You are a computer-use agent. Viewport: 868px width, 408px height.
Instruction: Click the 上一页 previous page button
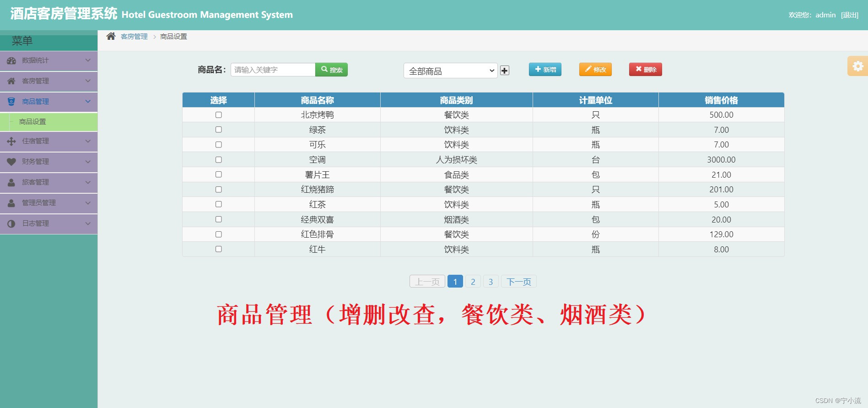coord(427,282)
